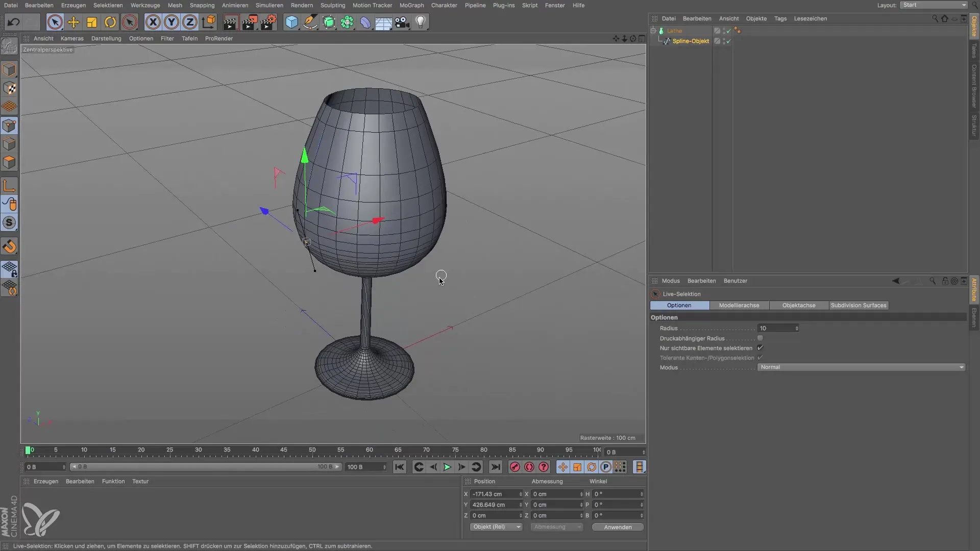Image resolution: width=980 pixels, height=551 pixels.
Task: Collapse the Lathe object tree
Action: point(653,31)
